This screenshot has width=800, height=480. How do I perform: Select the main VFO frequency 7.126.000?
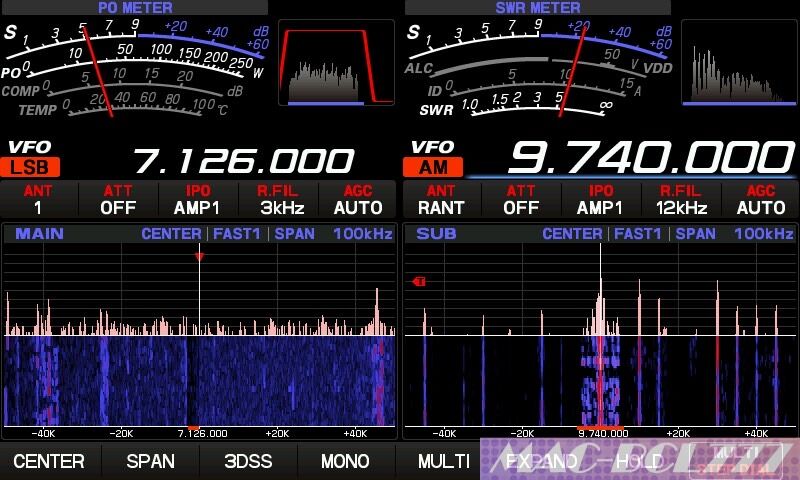tap(243, 161)
